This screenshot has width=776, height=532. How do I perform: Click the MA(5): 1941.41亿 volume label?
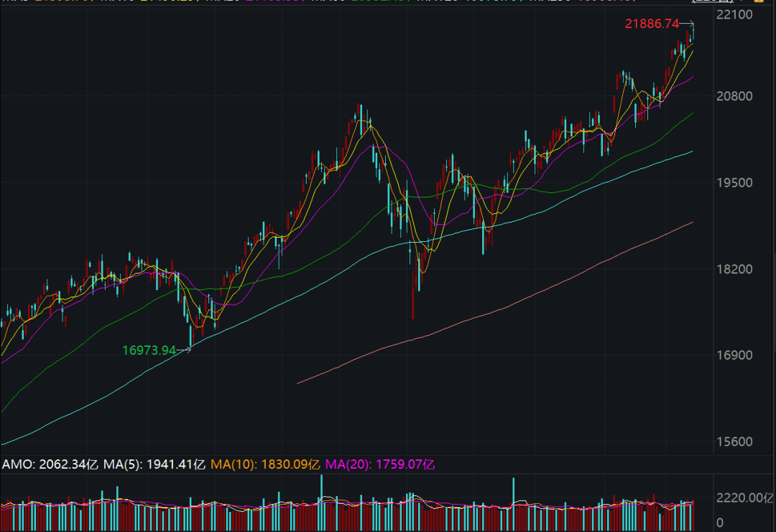pos(154,465)
